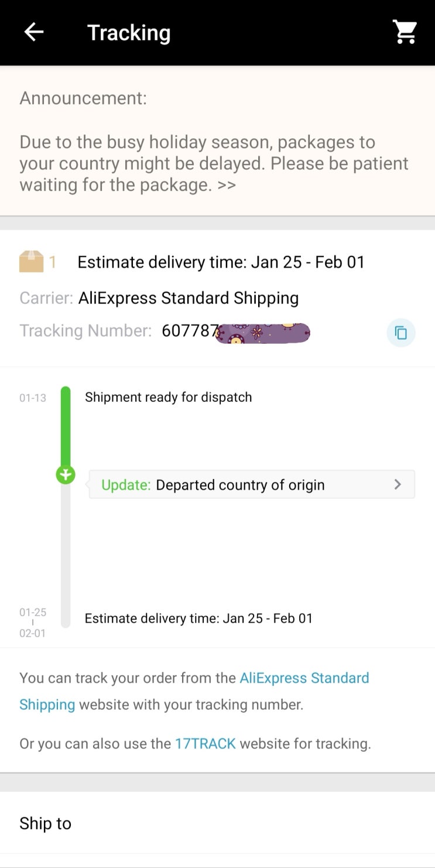This screenshot has width=435, height=868.
Task: Tap 'Shipment ready for dispatch' entry
Action: [x=168, y=397]
